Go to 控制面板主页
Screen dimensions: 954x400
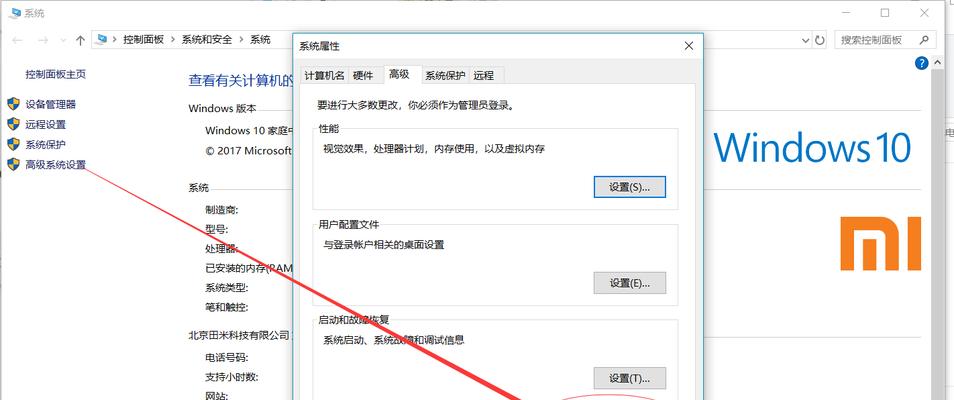(x=55, y=74)
